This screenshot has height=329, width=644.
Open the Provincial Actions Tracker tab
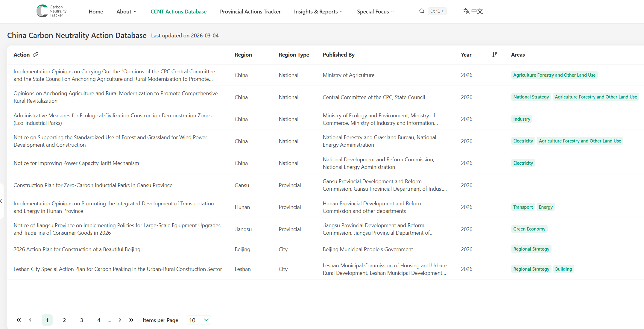click(250, 11)
